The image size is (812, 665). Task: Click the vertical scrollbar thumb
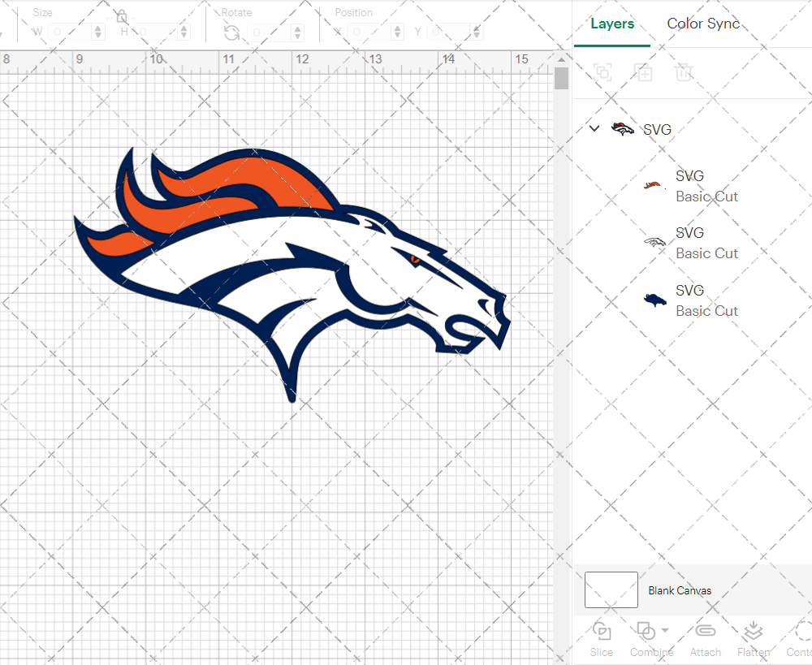(x=561, y=79)
